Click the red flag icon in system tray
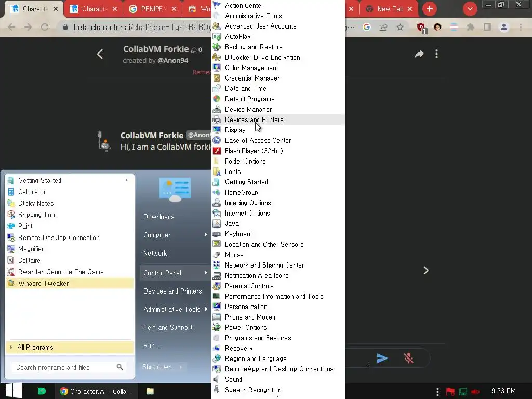 tap(450, 392)
